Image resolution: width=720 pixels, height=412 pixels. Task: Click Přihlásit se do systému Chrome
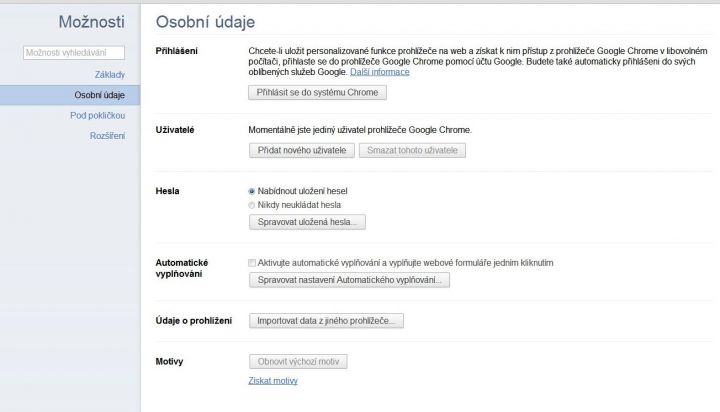pyautogui.click(x=317, y=92)
